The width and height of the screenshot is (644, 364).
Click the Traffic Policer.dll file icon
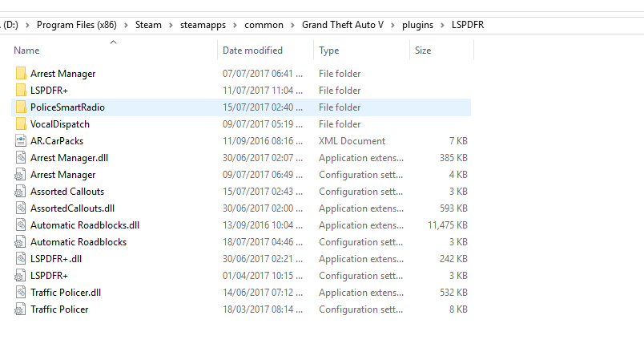21,293
